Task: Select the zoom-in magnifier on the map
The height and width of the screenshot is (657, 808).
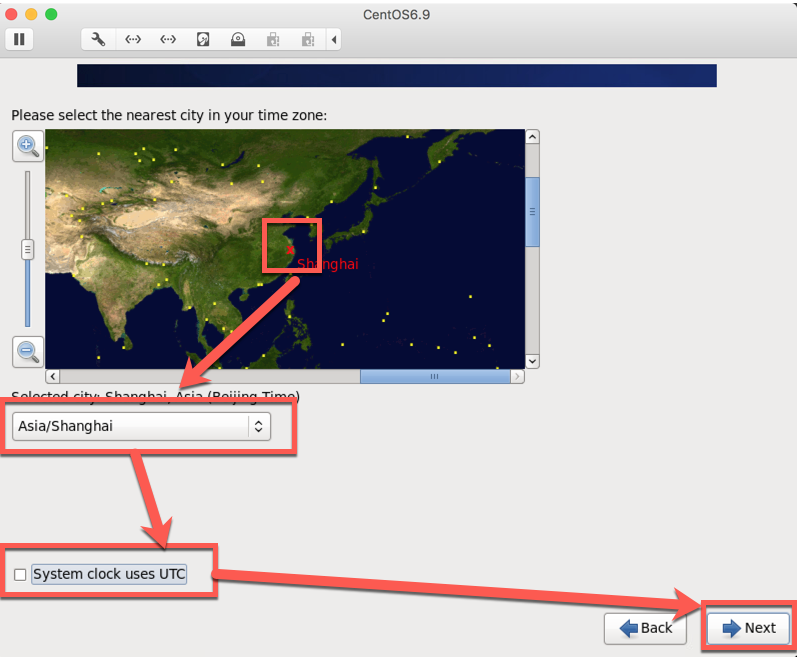Action: pyautogui.click(x=28, y=146)
